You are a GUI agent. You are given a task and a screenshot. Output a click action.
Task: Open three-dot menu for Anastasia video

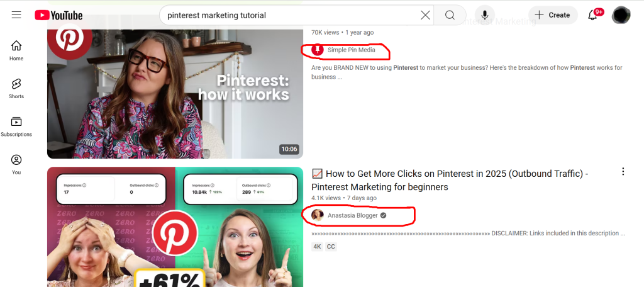tap(623, 172)
